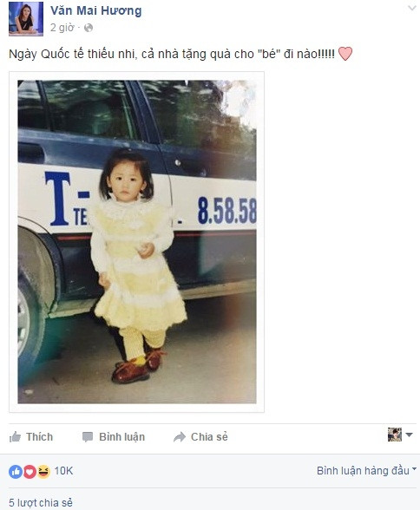Click the Thích button label
Image resolution: width=420 pixels, height=510 pixels.
(39, 437)
